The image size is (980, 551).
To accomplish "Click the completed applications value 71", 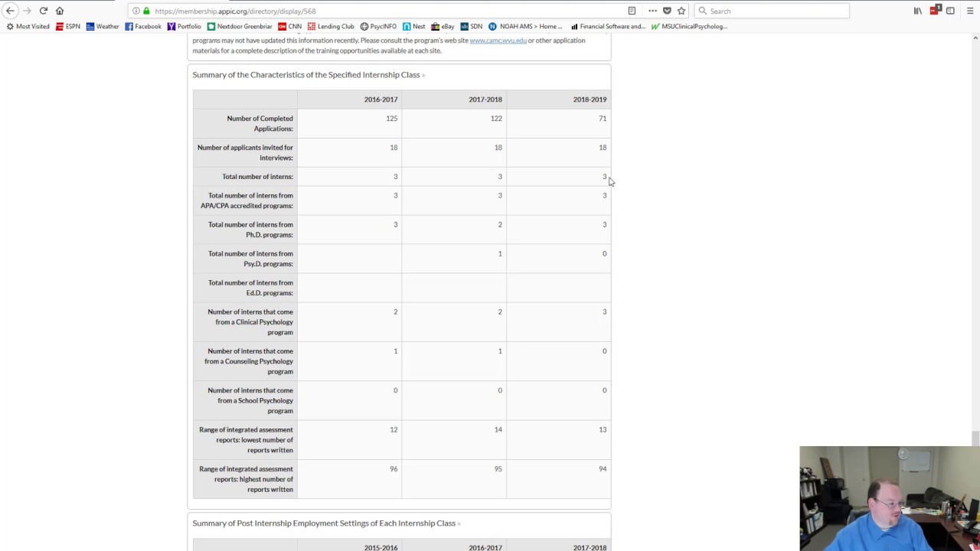I will [x=603, y=119].
